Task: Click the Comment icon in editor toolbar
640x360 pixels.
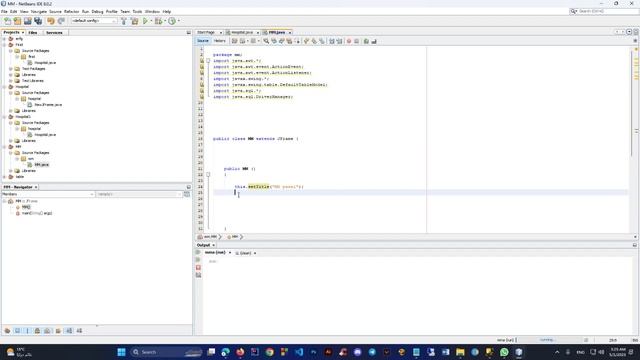Action: click(366, 41)
